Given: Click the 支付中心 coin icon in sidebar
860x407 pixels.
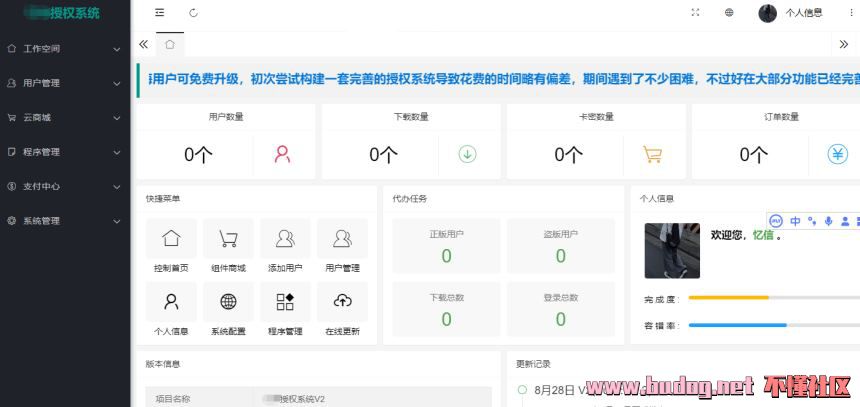Looking at the screenshot, I should coord(12,186).
